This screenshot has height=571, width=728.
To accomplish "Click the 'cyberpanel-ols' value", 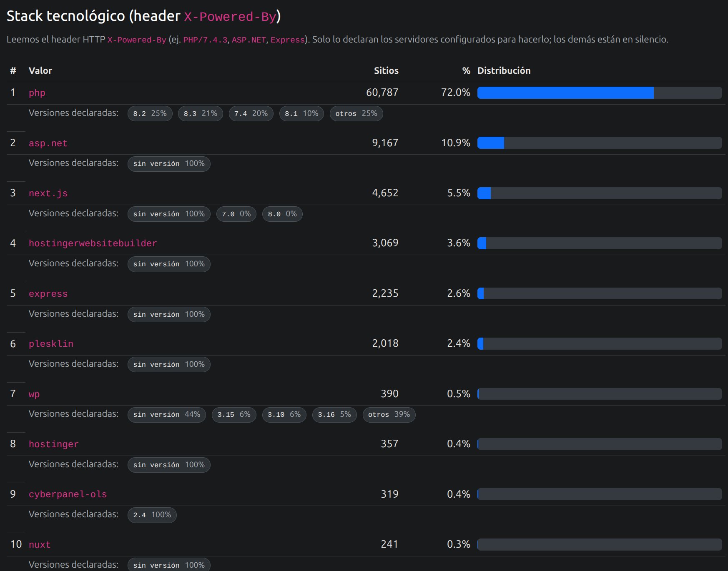I will [68, 494].
